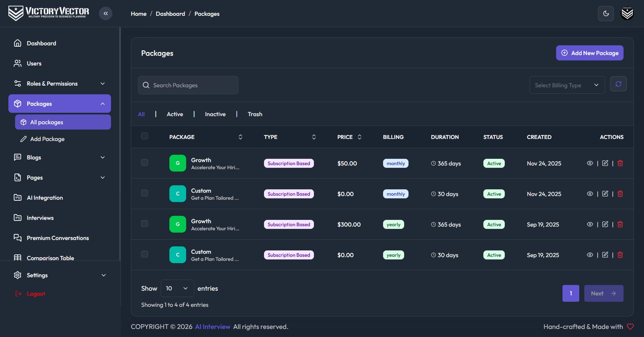This screenshot has height=337, width=644.
Task: Open Select Billing Type dropdown
Action: click(x=567, y=85)
